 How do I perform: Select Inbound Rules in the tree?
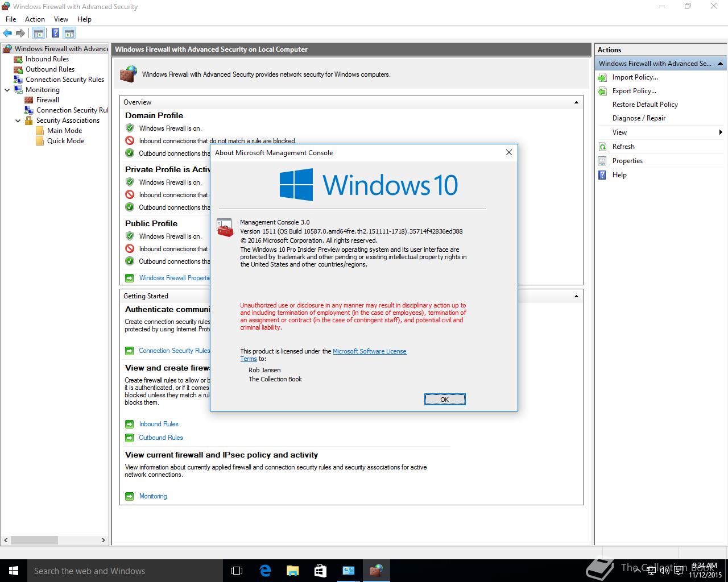click(47, 59)
